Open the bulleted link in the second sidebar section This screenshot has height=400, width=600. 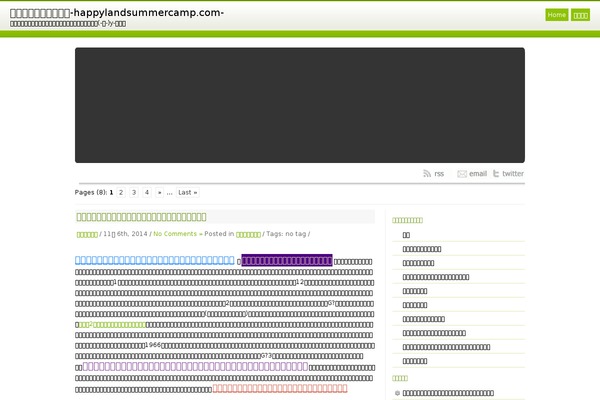pyautogui.click(x=448, y=393)
